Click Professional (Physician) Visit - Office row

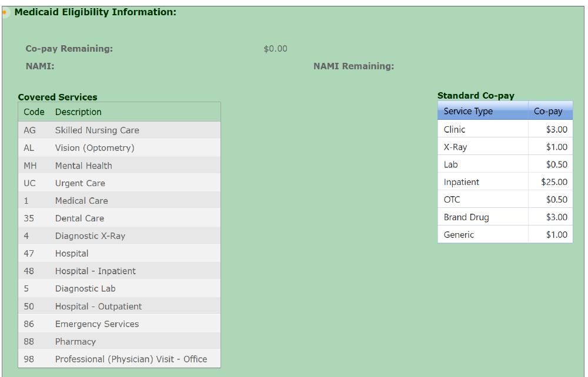click(119, 359)
